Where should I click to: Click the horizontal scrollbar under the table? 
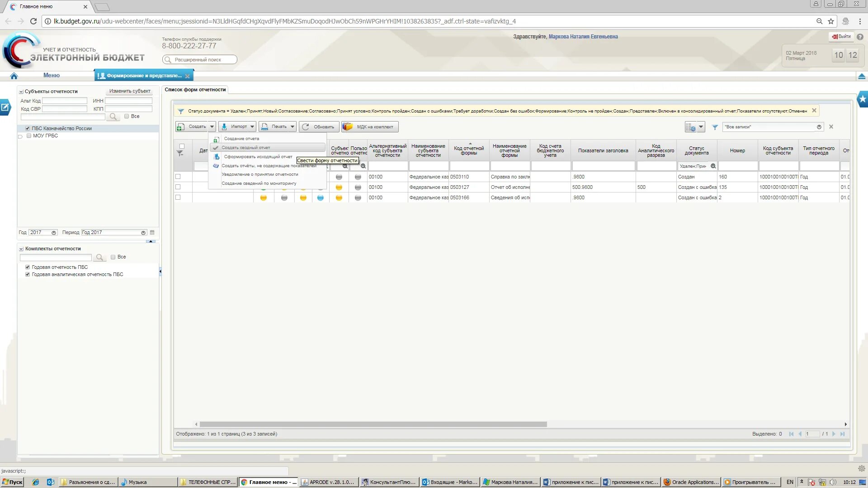click(x=373, y=424)
